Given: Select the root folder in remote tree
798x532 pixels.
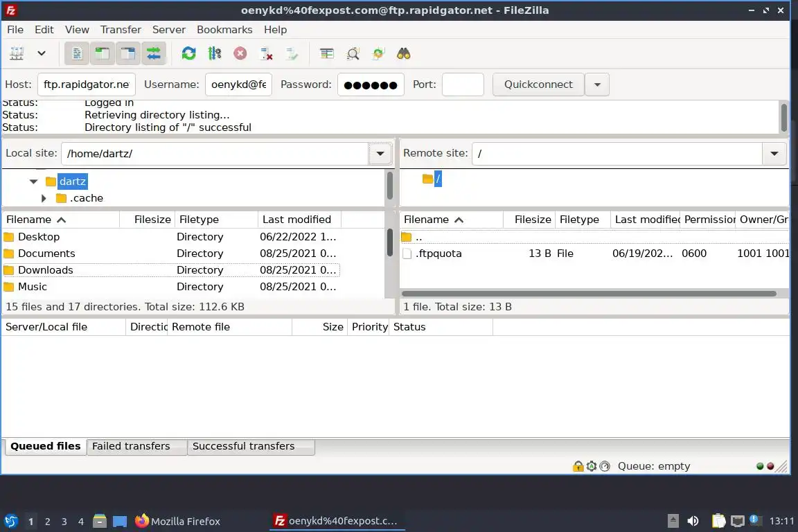Looking at the screenshot, I should 438,179.
